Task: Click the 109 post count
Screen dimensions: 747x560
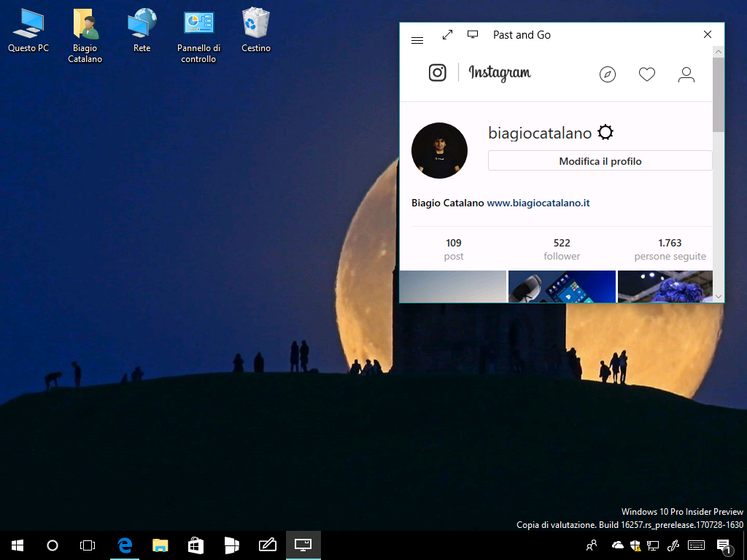Action: tap(454, 249)
